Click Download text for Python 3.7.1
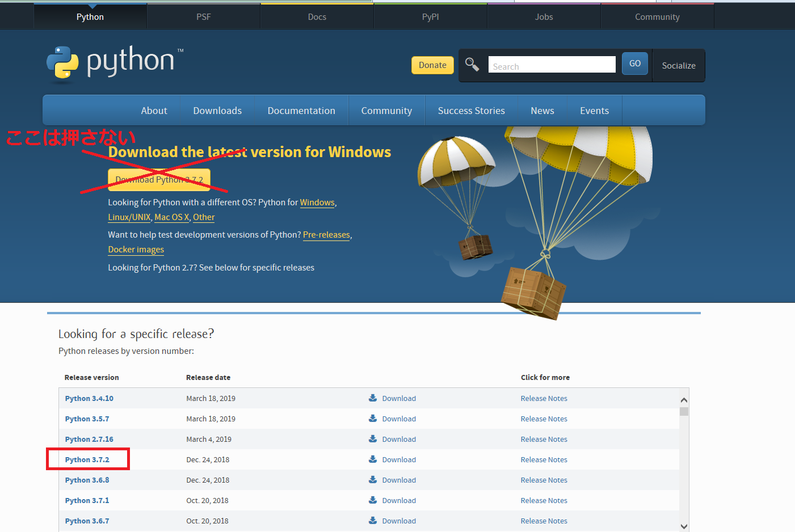795x532 pixels. pos(399,500)
